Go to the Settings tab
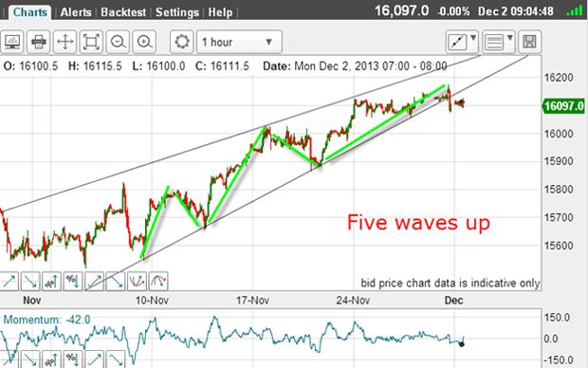The image size is (588, 368). pyautogui.click(x=177, y=12)
